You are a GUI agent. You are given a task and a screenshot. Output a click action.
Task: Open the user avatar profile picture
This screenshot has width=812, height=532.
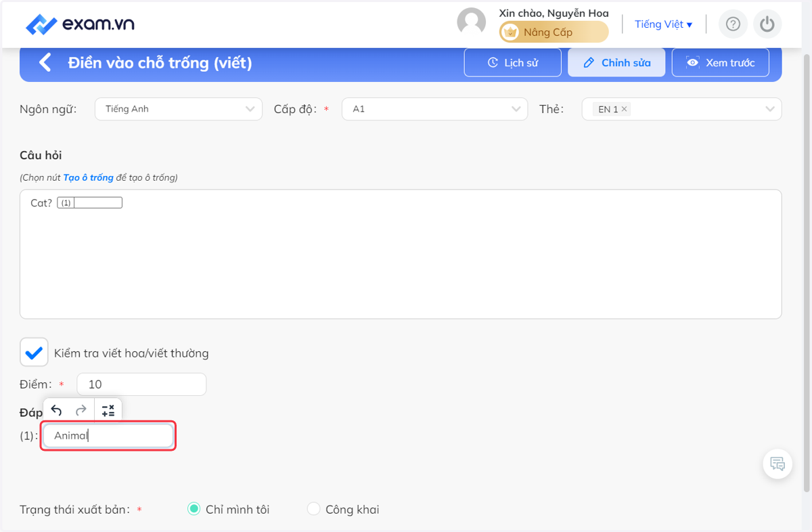pos(472,22)
